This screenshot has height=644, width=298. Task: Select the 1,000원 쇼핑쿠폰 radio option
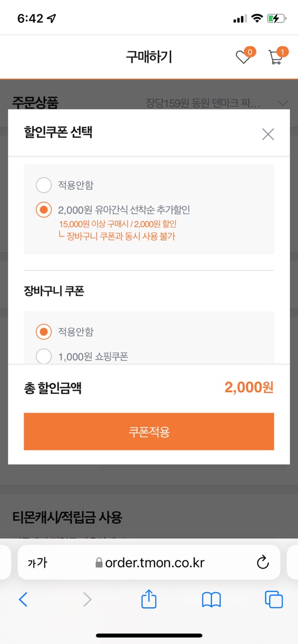(x=44, y=356)
